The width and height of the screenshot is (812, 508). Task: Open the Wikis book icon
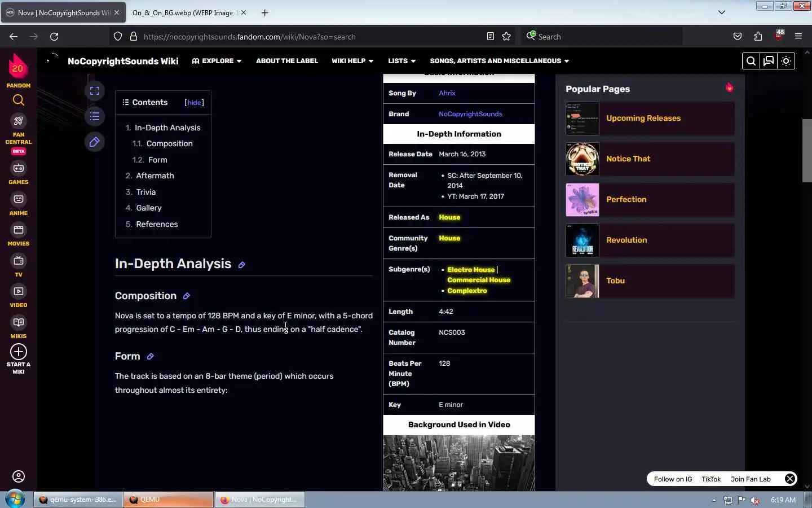[19, 322]
